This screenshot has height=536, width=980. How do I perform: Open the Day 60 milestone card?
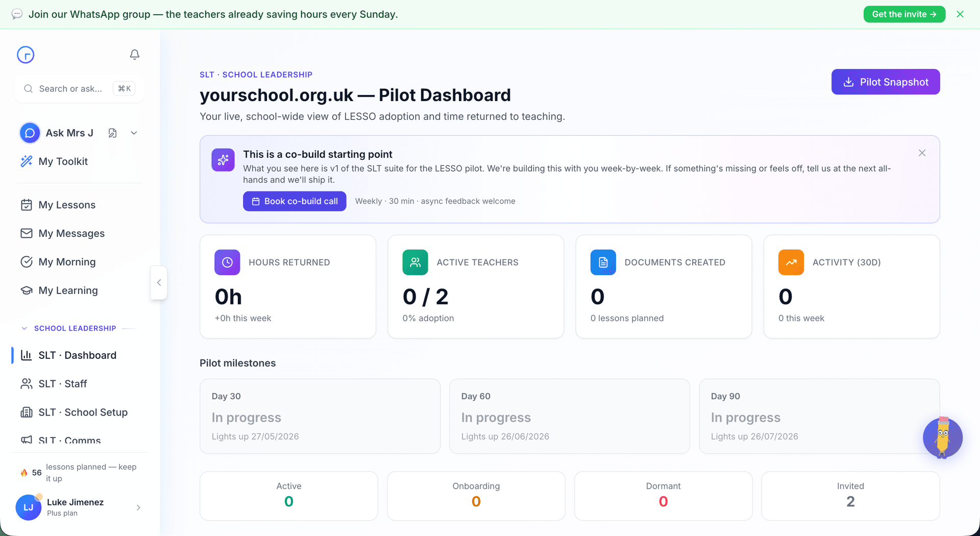[570, 416]
